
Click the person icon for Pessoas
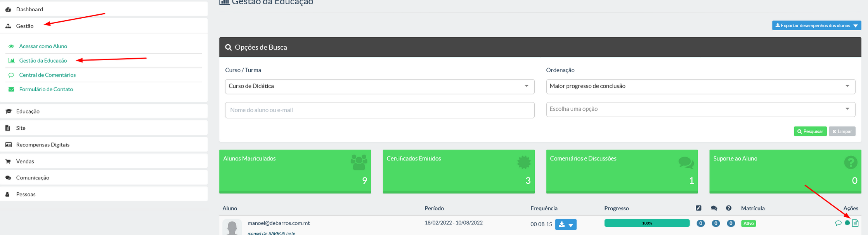[x=8, y=194]
